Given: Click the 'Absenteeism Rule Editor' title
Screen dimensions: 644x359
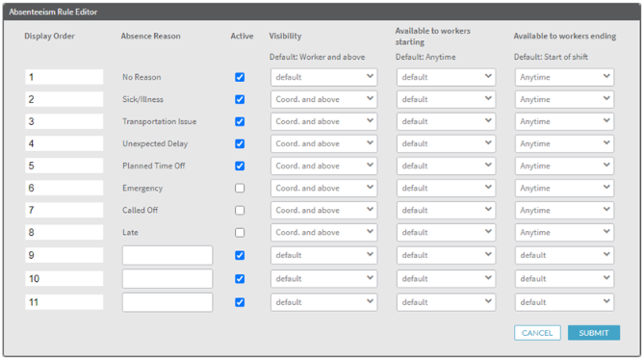Looking at the screenshot, I should pos(53,12).
